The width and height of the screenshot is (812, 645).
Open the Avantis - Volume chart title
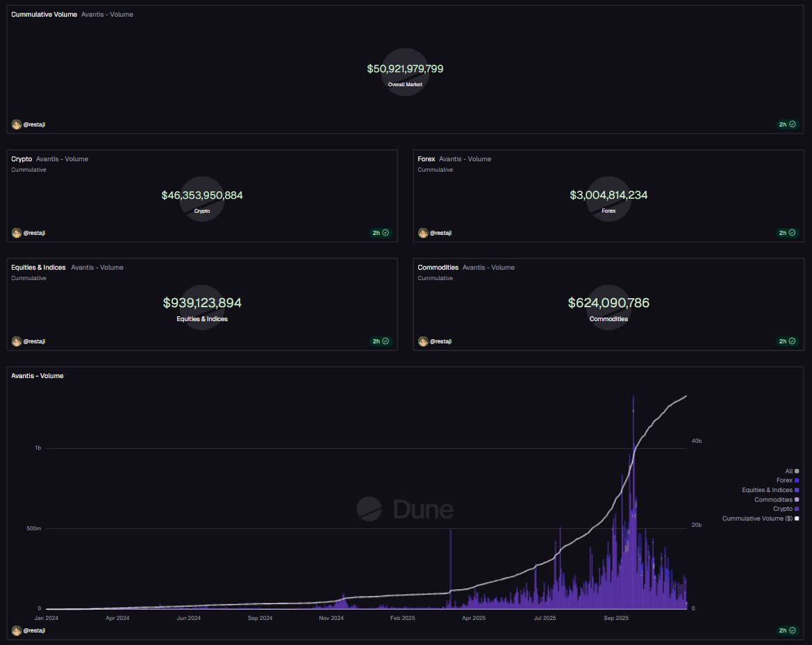38,375
